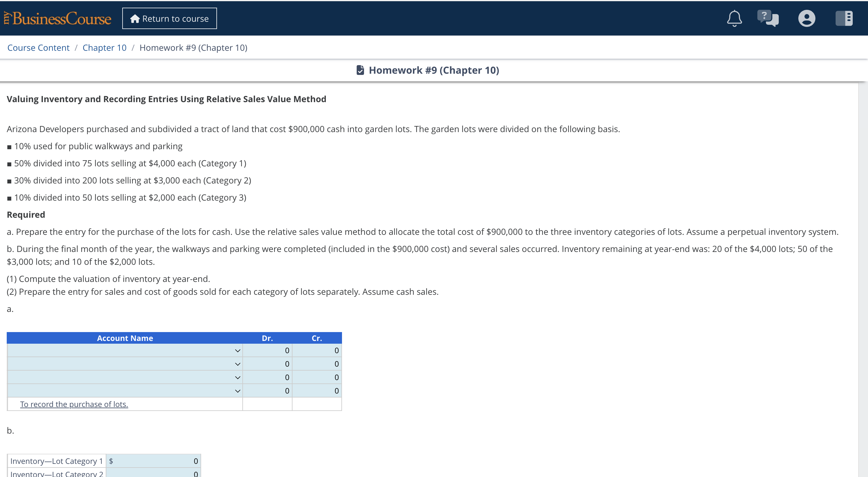Open the Course Content breadcrumb

pyautogui.click(x=38, y=47)
